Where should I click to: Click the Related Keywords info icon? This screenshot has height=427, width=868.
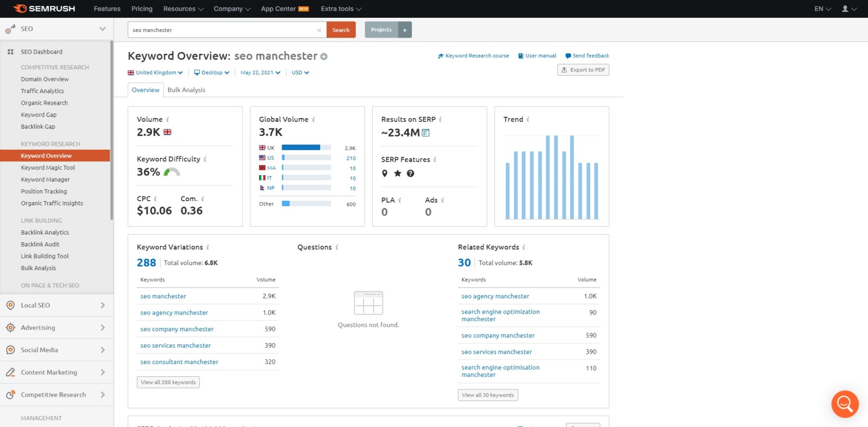click(524, 247)
